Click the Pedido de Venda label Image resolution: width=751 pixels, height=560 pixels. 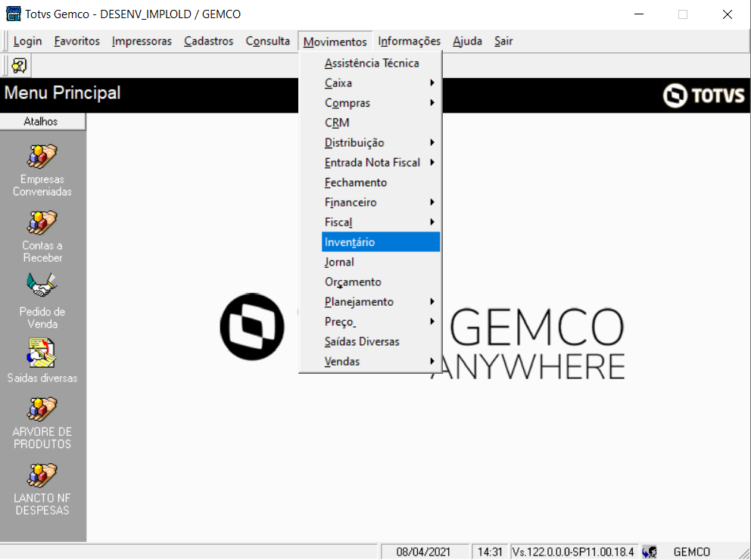42,318
